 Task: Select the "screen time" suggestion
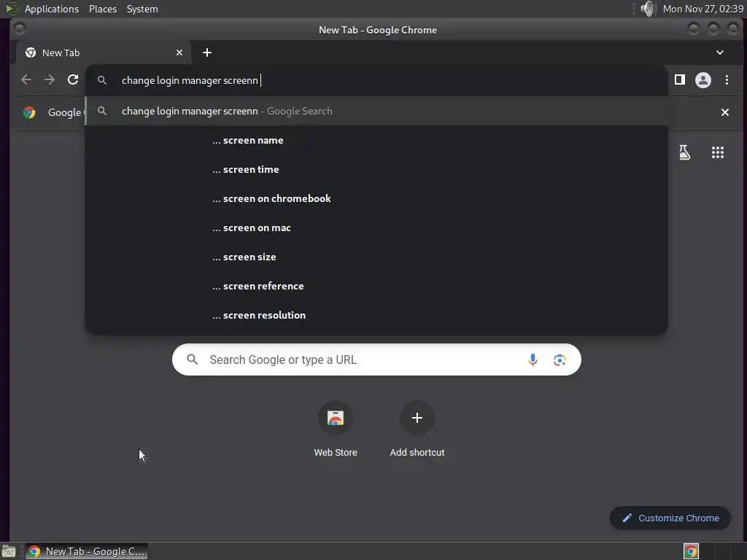point(376,169)
